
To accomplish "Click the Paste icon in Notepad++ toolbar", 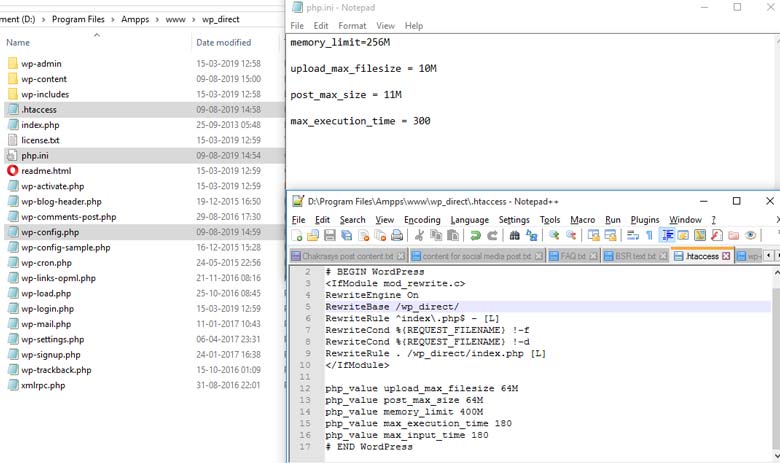I will pos(453,235).
